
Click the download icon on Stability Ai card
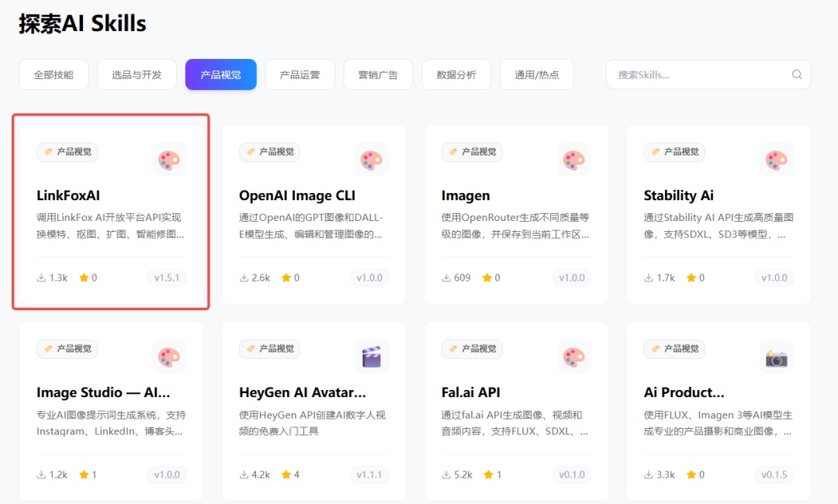648,278
